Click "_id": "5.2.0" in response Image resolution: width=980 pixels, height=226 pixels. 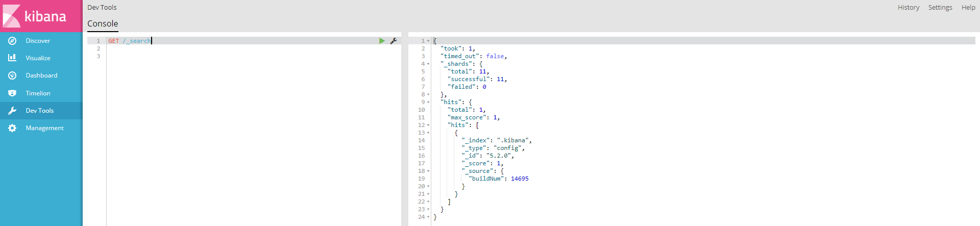pyautogui.click(x=488, y=156)
